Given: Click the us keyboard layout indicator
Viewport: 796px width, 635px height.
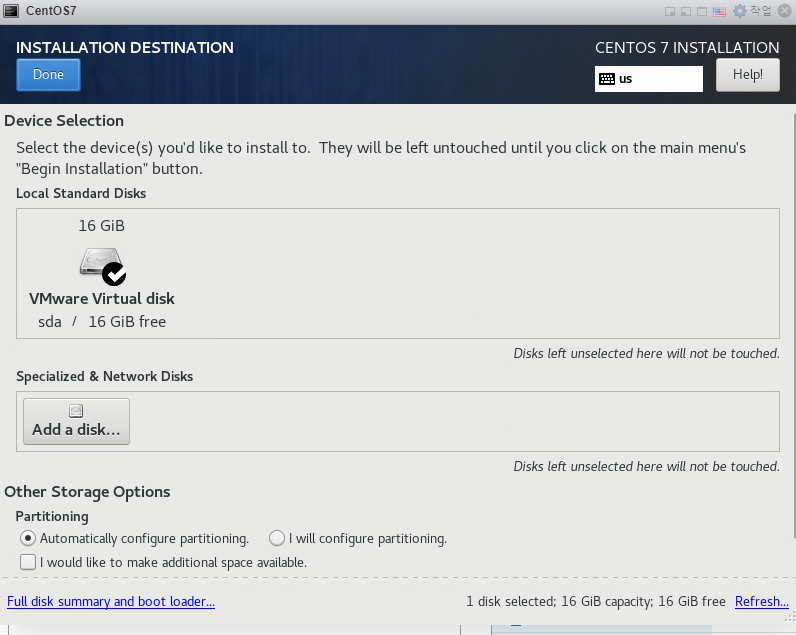Looking at the screenshot, I should tap(648, 79).
